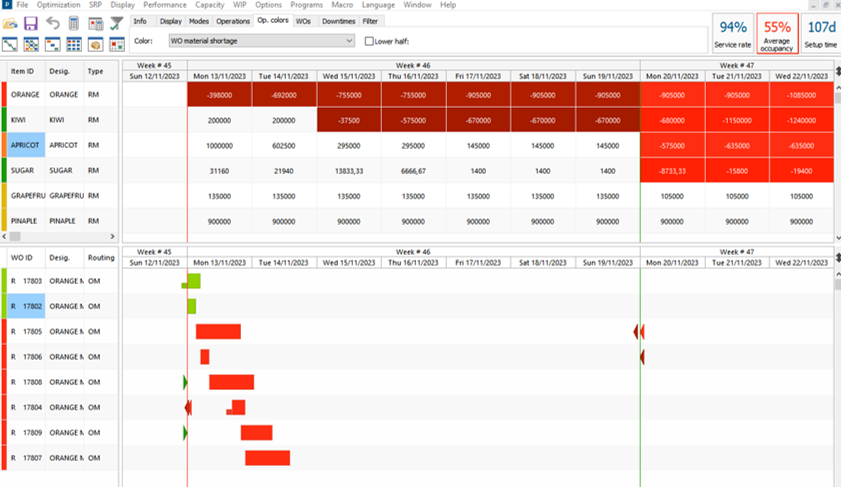
Task: Click the ORANGE cell for Mon 13/11/2023
Action: click(x=219, y=94)
